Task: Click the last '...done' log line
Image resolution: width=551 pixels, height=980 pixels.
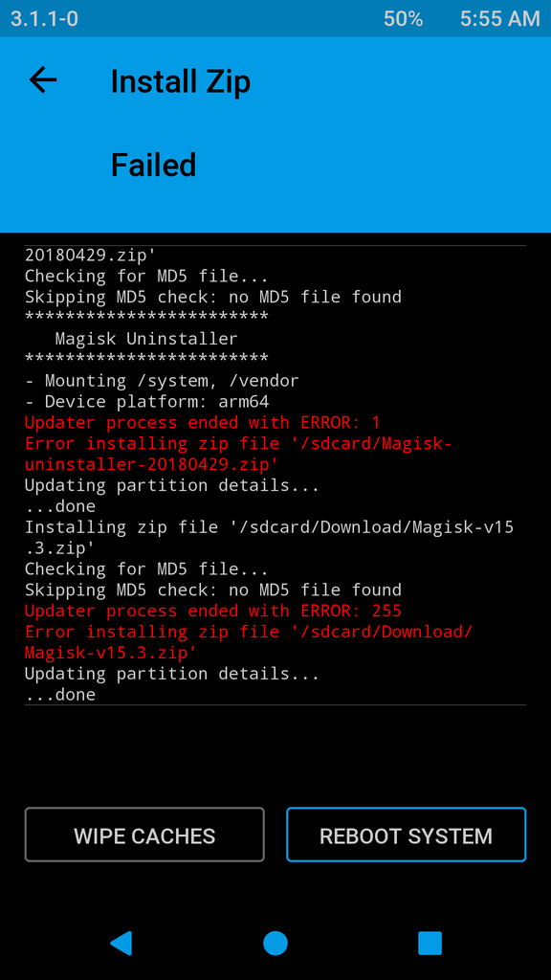Action: [x=60, y=695]
